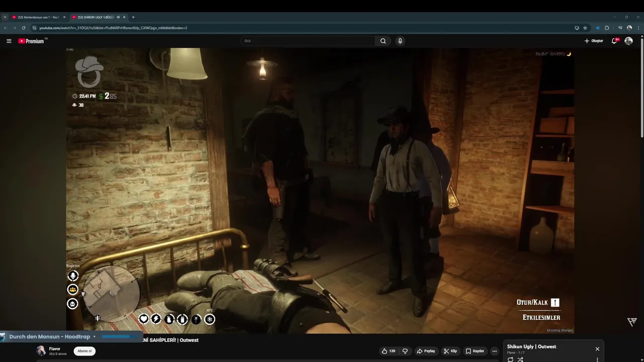Open a new browser tab
The image size is (644, 362).
[x=133, y=17]
